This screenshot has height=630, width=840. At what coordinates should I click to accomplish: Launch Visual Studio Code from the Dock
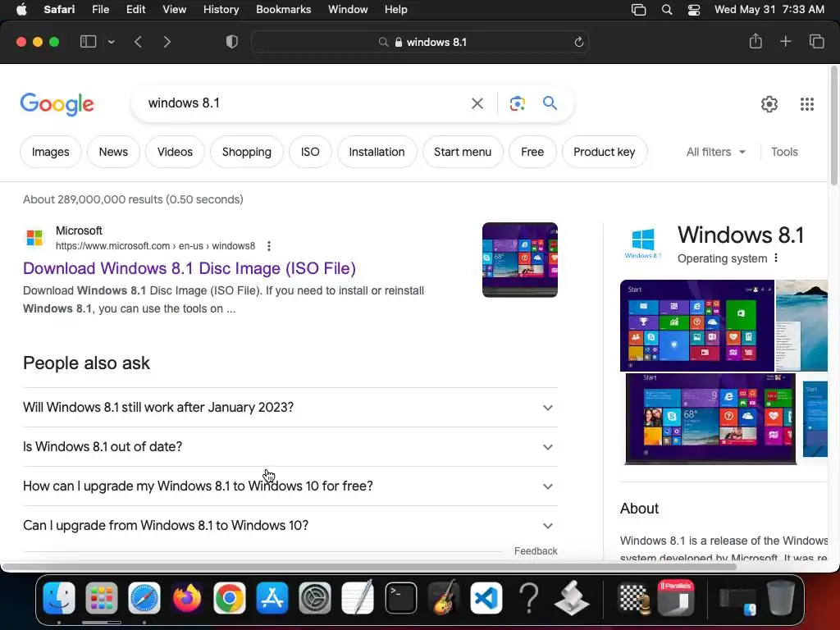point(486,598)
